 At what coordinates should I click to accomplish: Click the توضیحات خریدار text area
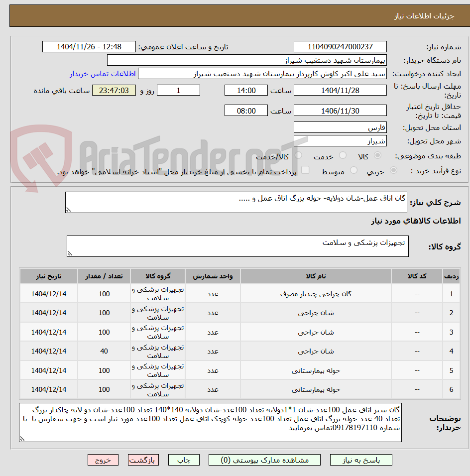(x=210, y=423)
